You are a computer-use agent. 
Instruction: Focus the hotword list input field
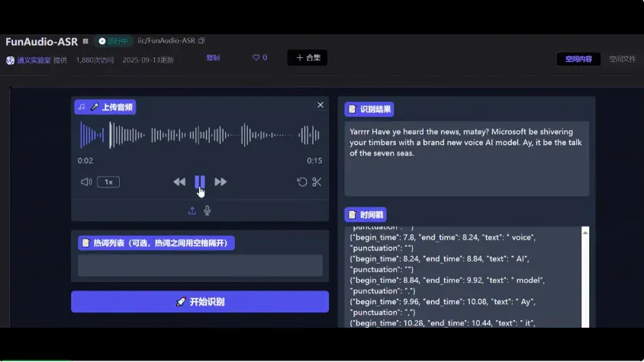click(200, 265)
